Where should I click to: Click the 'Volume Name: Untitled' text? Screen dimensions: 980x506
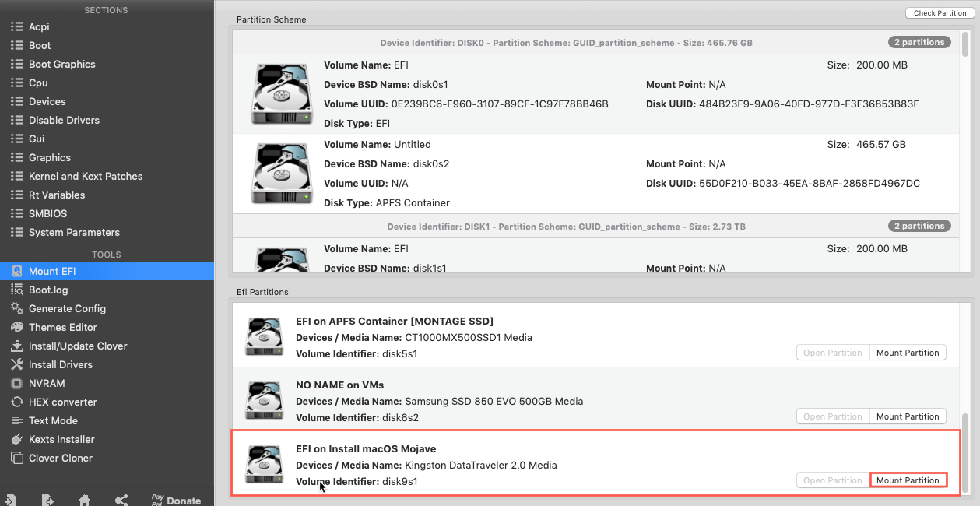click(378, 144)
